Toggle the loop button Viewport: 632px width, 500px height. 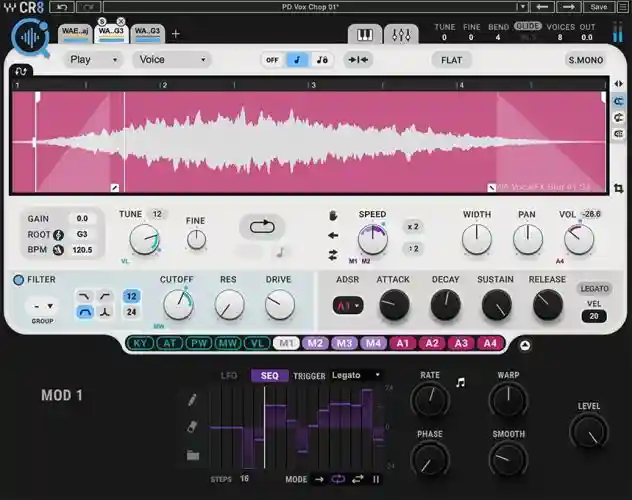pos(262,227)
